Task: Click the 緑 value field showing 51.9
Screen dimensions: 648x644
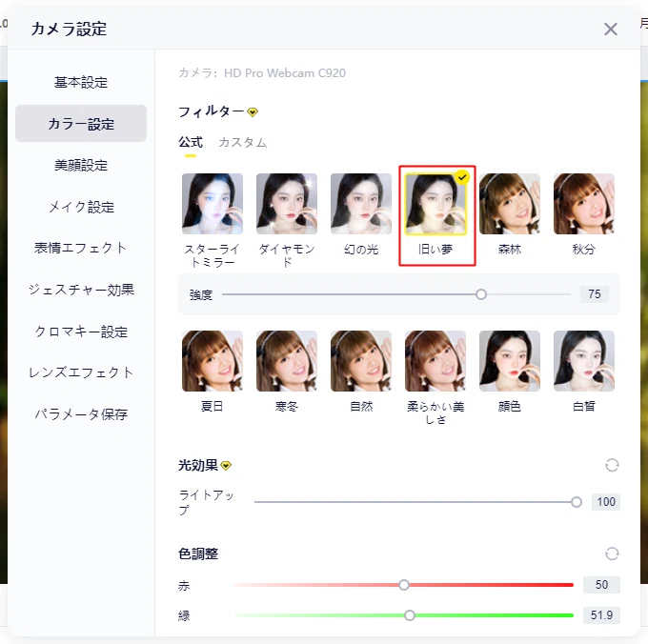Action: pyautogui.click(x=601, y=615)
